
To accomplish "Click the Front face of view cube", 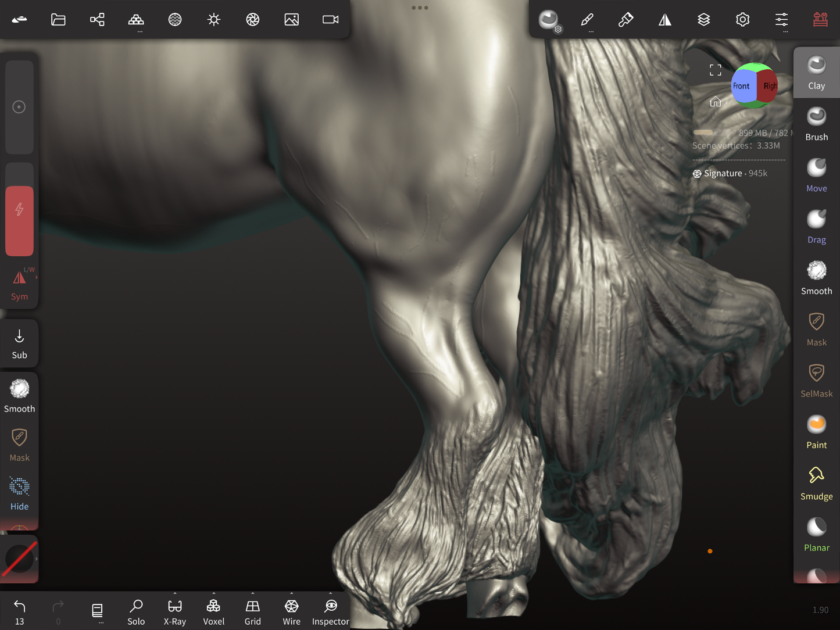I will coord(742,86).
